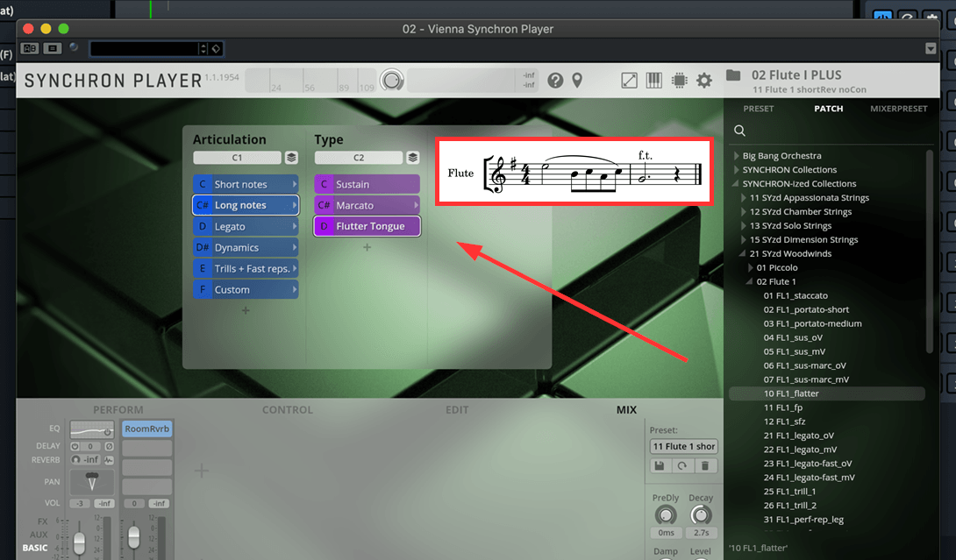
Task: Click the phase invert icon in DELAY row
Action: tap(109, 446)
